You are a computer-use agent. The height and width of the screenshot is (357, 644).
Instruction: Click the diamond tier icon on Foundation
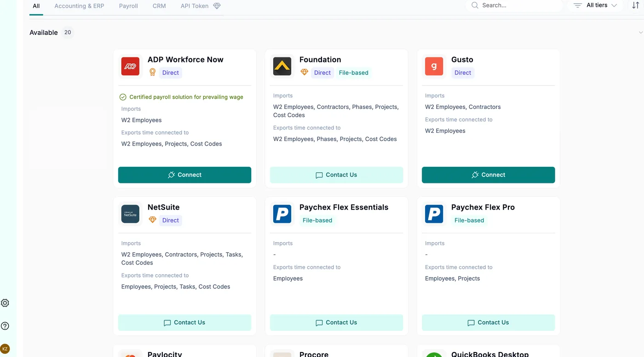pyautogui.click(x=304, y=73)
